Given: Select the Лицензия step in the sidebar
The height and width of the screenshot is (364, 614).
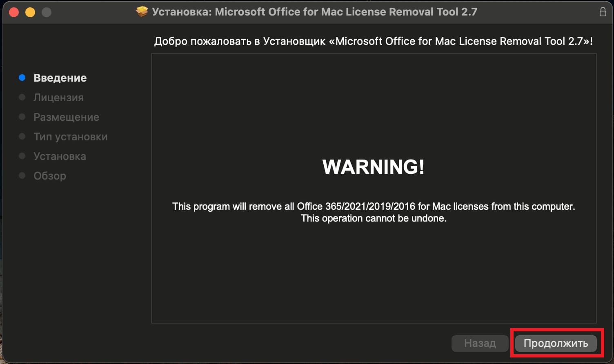Looking at the screenshot, I should point(58,98).
